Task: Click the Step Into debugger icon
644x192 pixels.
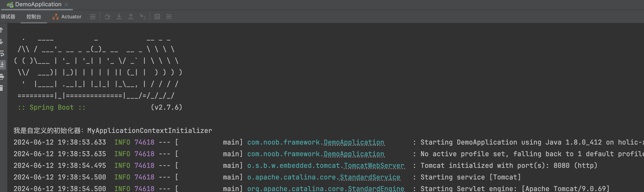Action: [x=119, y=17]
